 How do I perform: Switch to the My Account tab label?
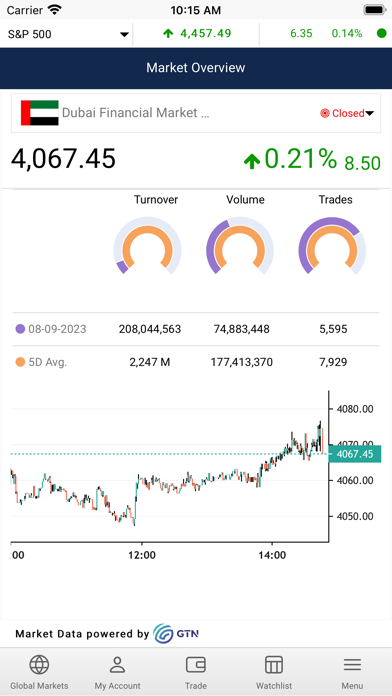click(x=117, y=685)
